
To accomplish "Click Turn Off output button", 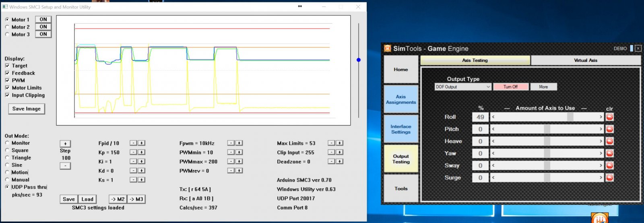I will coord(510,87).
